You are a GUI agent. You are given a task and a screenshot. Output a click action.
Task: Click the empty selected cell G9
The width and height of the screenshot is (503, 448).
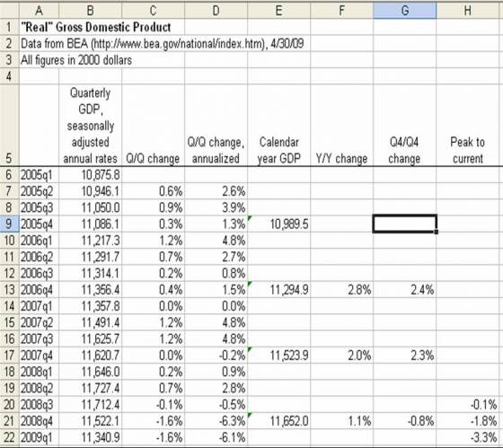pos(405,224)
